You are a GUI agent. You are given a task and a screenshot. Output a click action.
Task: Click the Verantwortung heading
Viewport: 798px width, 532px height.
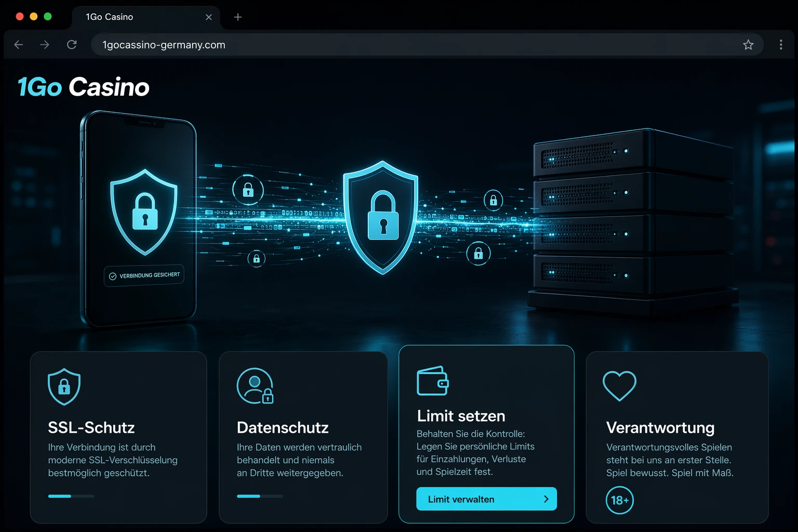click(660, 428)
